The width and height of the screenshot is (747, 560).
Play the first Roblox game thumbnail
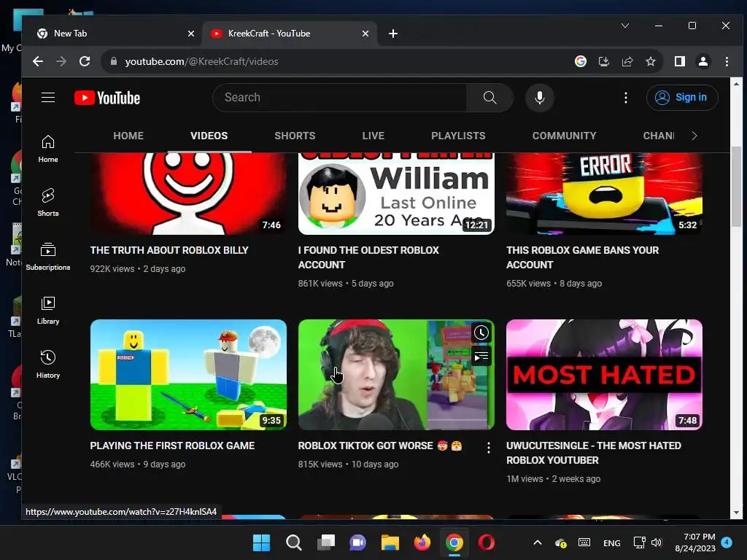click(x=188, y=375)
